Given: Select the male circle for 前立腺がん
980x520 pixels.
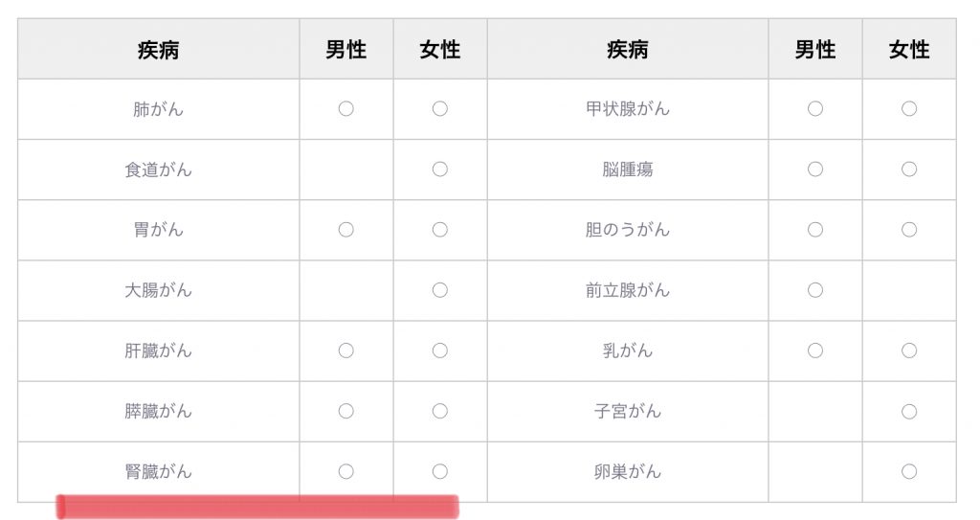Looking at the screenshot, I should 815,290.
